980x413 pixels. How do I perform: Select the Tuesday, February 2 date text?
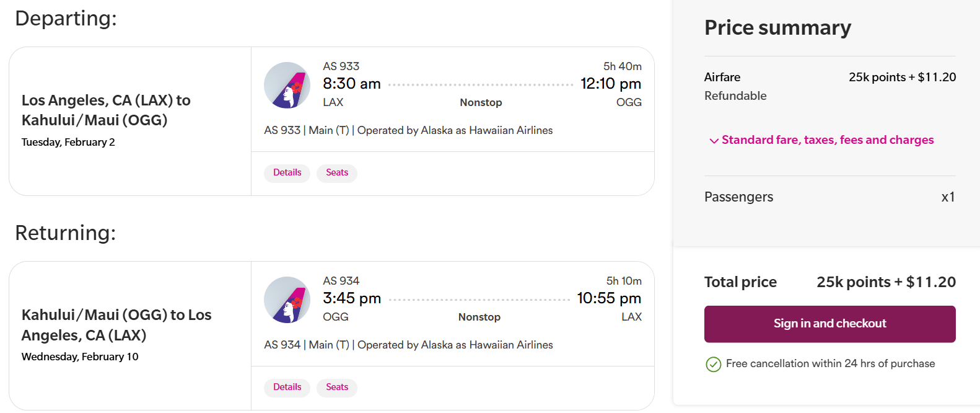(x=68, y=142)
